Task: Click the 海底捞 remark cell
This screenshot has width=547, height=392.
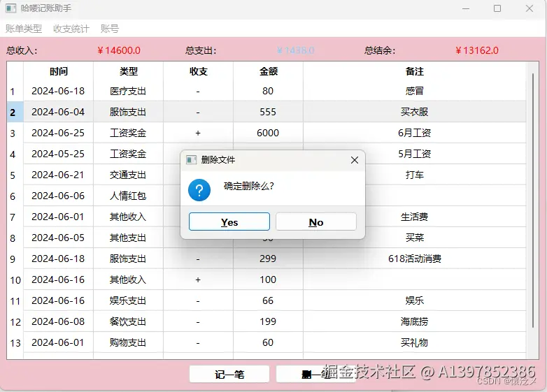Action: (x=414, y=321)
